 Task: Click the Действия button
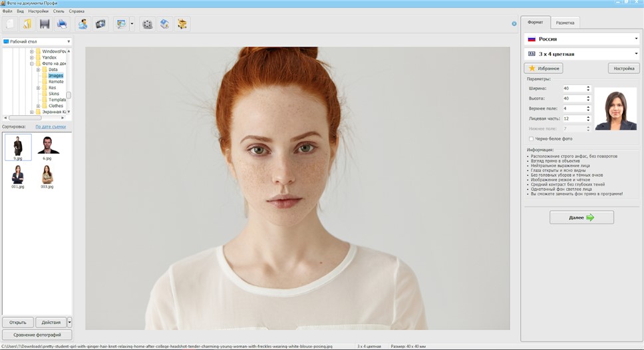point(51,322)
